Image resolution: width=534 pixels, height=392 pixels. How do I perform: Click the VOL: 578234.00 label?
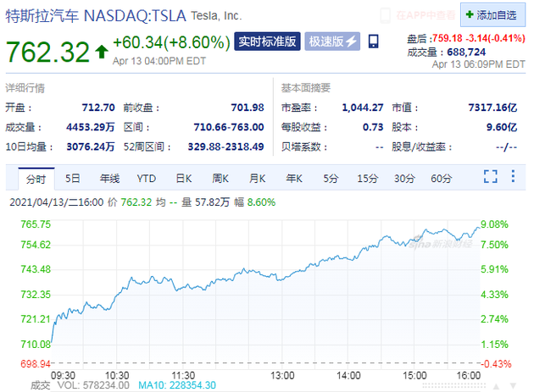click(93, 385)
